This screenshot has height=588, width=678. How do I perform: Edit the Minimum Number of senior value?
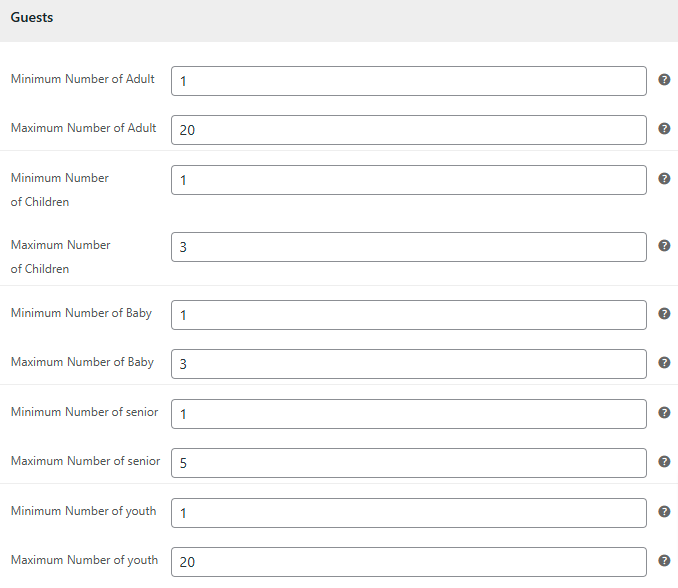pyautogui.click(x=409, y=414)
